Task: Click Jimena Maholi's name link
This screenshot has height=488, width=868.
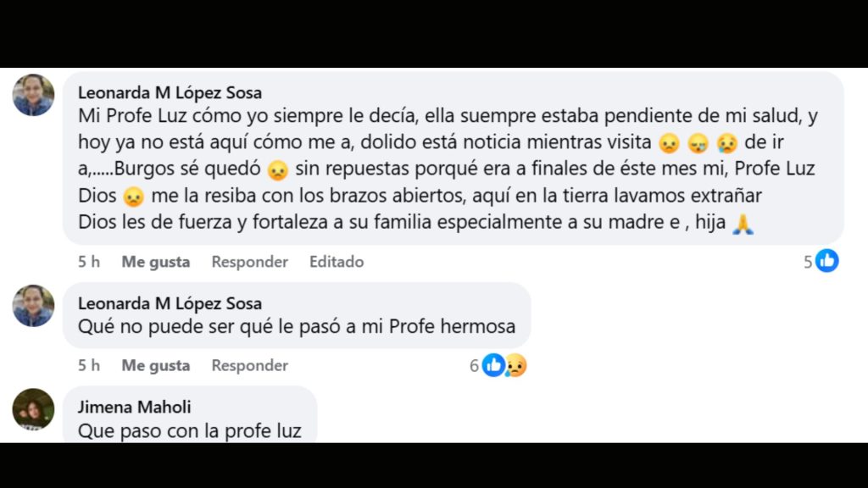Action: point(134,407)
